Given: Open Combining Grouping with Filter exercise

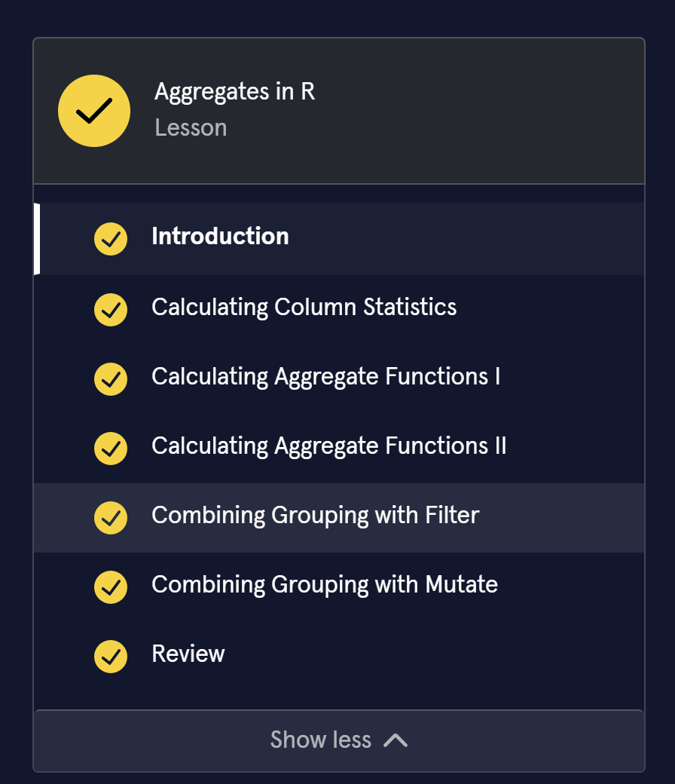Looking at the screenshot, I should coord(315,516).
